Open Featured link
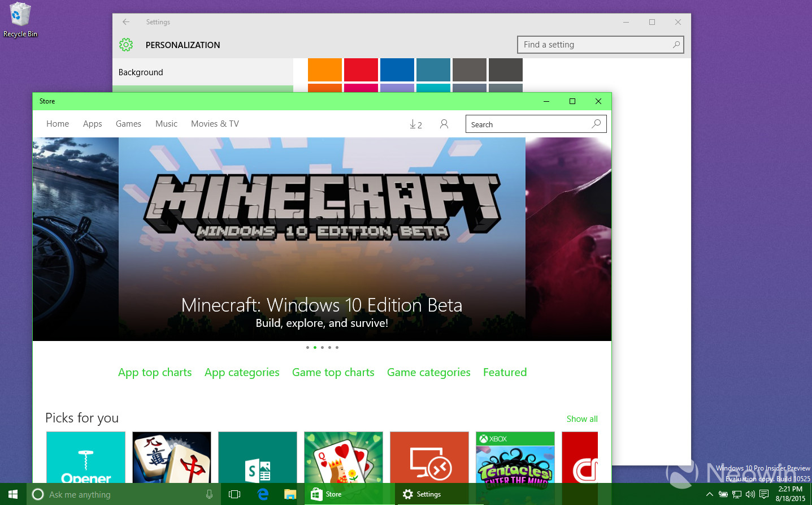The height and width of the screenshot is (505, 812). [505, 373]
